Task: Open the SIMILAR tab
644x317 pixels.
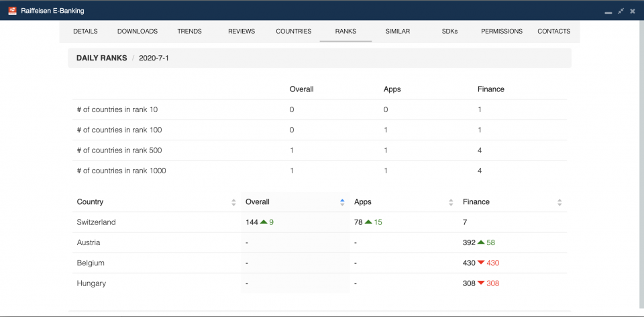Action: click(x=398, y=32)
